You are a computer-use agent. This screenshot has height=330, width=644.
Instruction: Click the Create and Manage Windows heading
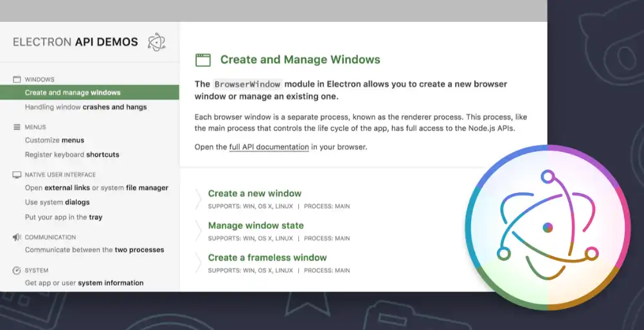(x=300, y=60)
